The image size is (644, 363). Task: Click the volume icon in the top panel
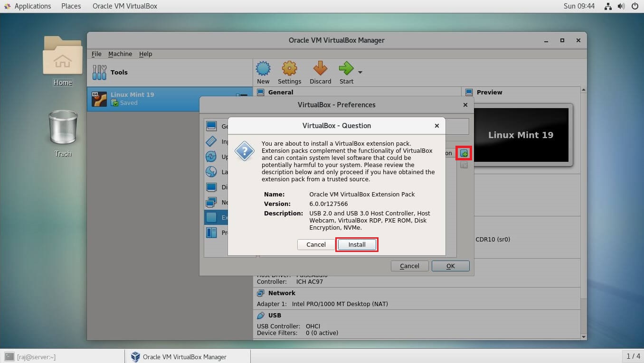pos(622,6)
